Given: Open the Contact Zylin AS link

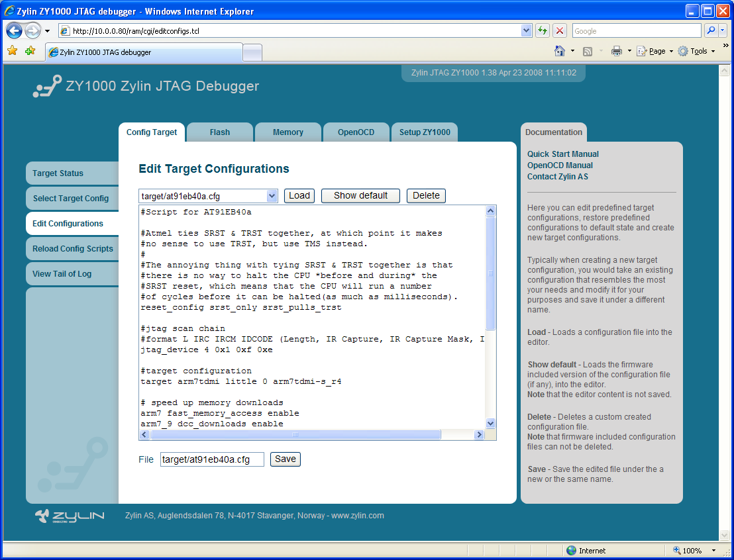Looking at the screenshot, I should pyautogui.click(x=558, y=176).
